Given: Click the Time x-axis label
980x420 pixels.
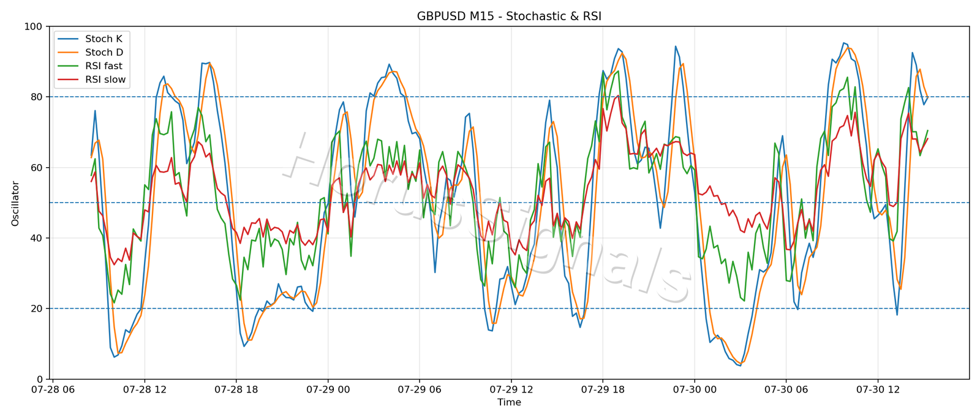Looking at the screenshot, I should click(x=509, y=402).
